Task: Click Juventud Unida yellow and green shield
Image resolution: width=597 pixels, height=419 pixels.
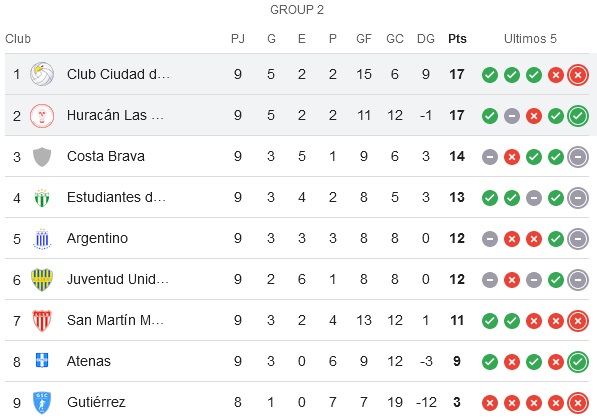Action: coord(42,280)
